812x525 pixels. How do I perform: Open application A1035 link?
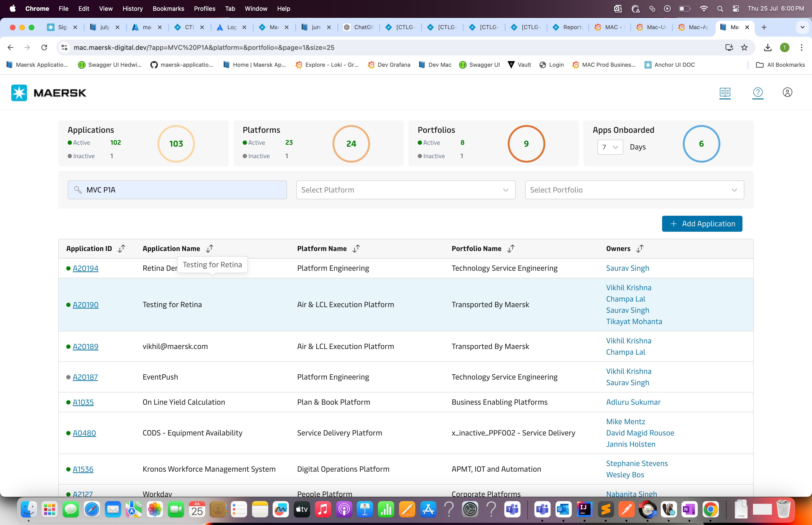point(83,402)
